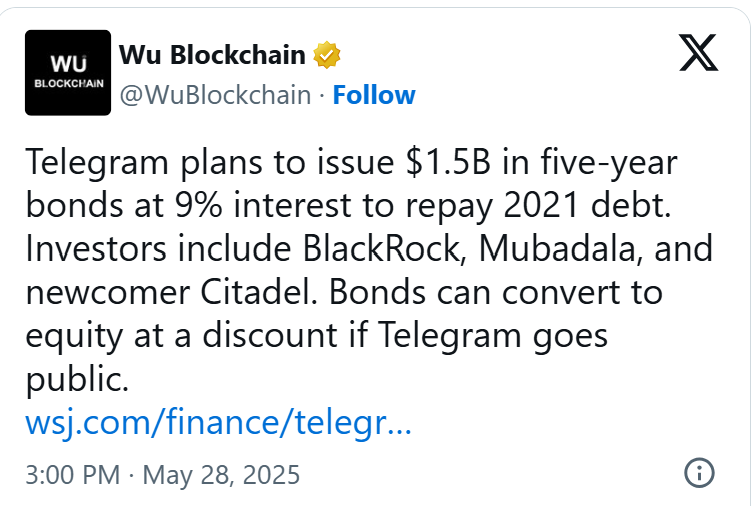Viewport: 756px width, 506px height.
Task: Open the @WuBlockchain handle link
Action: (x=214, y=95)
